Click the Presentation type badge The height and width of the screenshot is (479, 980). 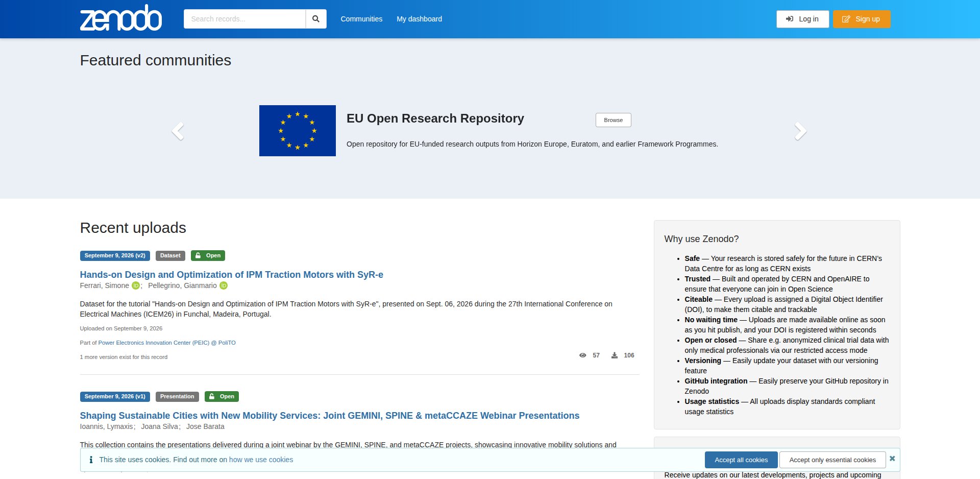coord(177,396)
